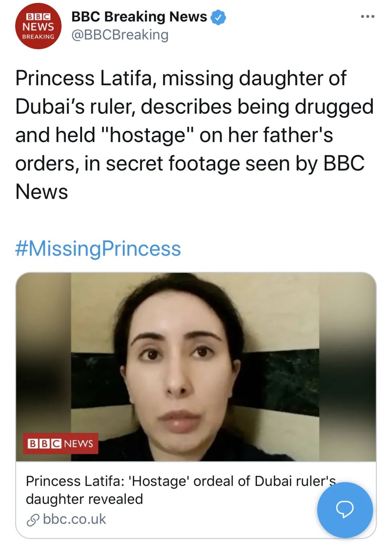The image size is (392, 550).
Task: Click the red BBC NEWS logo on thumbnail
Action: click(x=61, y=443)
